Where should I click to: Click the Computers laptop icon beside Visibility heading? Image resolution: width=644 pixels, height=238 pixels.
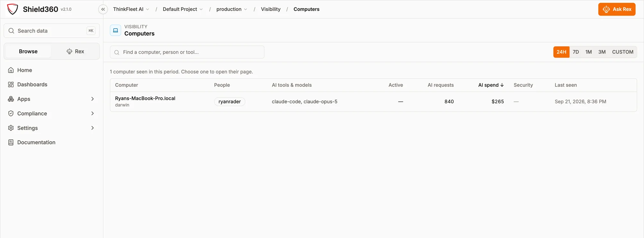coord(116,30)
